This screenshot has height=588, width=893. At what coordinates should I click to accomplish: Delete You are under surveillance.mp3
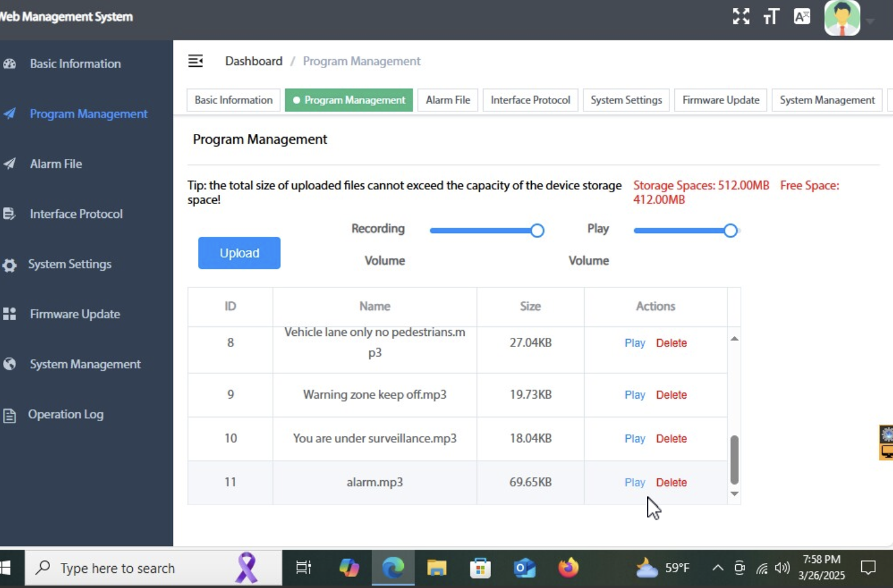(671, 438)
